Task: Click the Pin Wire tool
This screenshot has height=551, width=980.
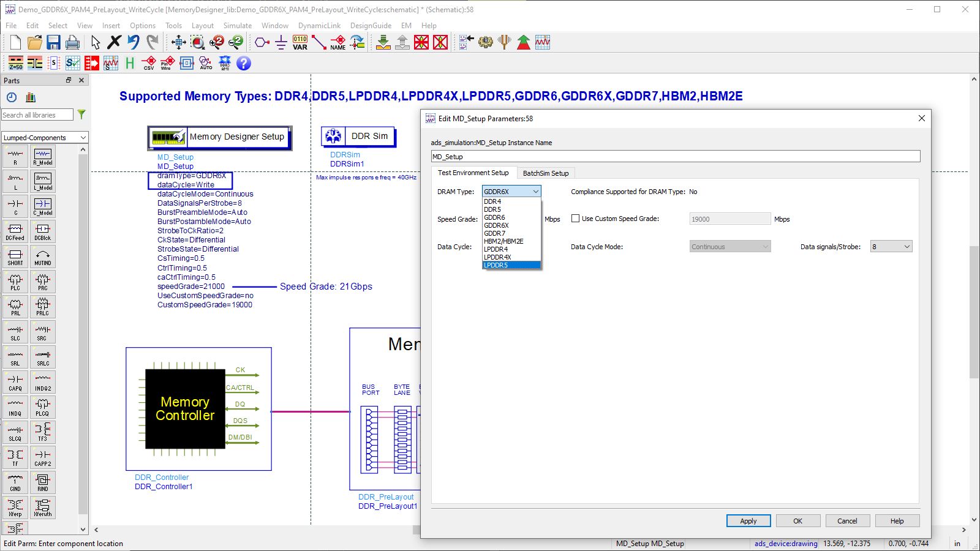Action: click(167, 62)
